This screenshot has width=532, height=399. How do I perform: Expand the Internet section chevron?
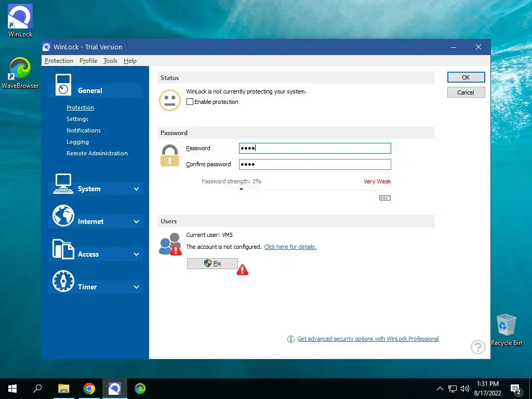pos(137,221)
